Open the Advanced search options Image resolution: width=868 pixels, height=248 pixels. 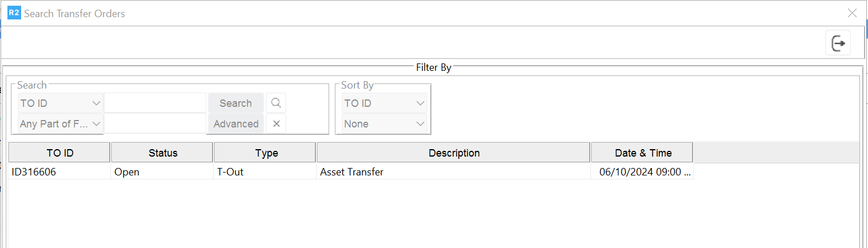click(236, 124)
